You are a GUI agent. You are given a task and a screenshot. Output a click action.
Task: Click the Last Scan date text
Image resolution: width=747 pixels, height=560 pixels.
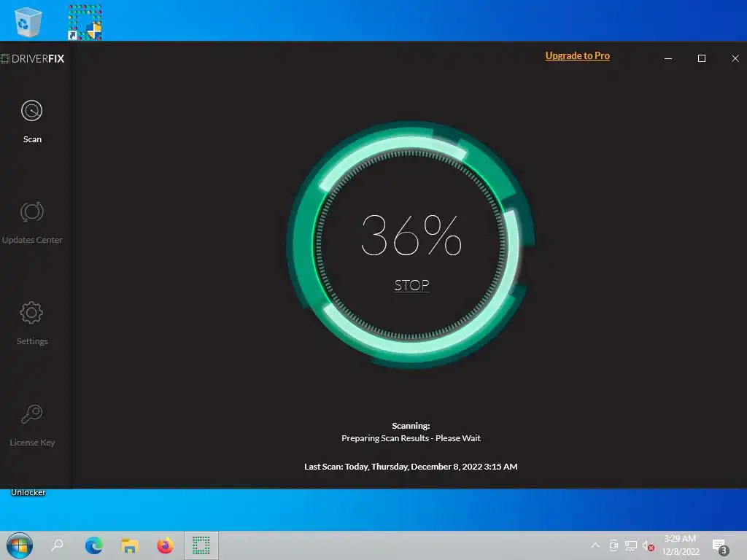411,467
